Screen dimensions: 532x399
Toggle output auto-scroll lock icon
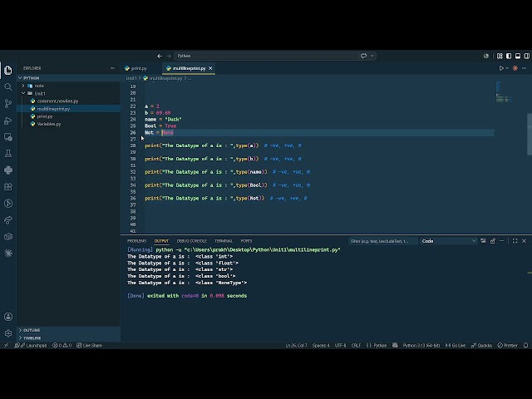(493, 241)
